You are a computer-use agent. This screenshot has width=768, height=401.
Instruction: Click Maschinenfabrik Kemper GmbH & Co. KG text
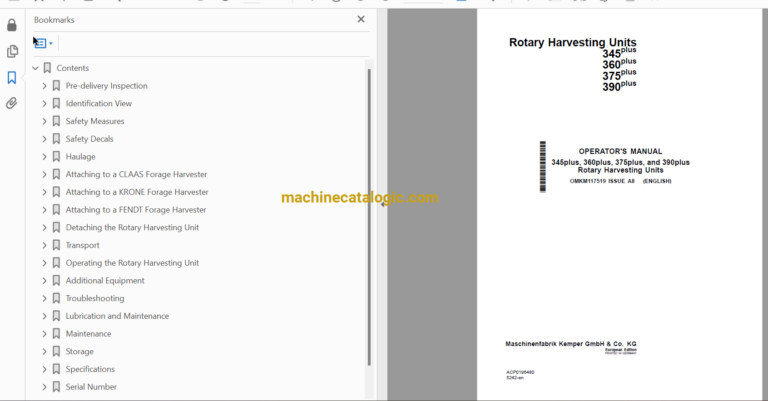click(x=571, y=344)
